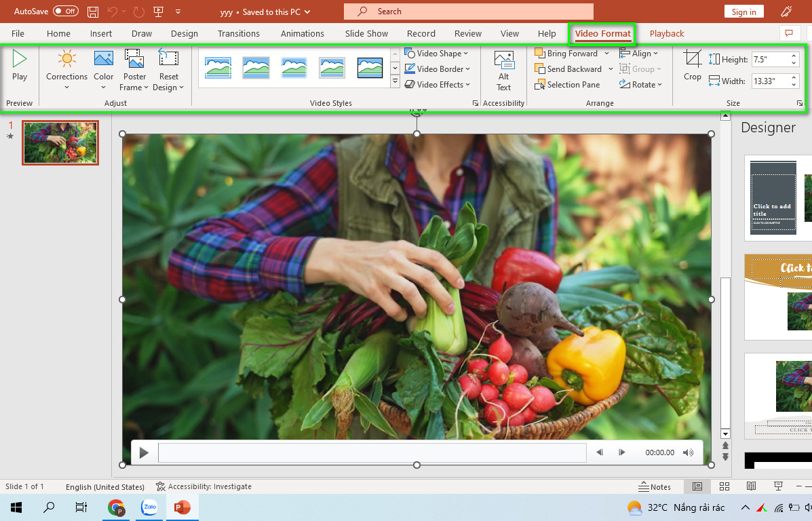Expand the Video Styles gallery More arrow
The height and width of the screenshot is (521, 812).
click(395, 82)
